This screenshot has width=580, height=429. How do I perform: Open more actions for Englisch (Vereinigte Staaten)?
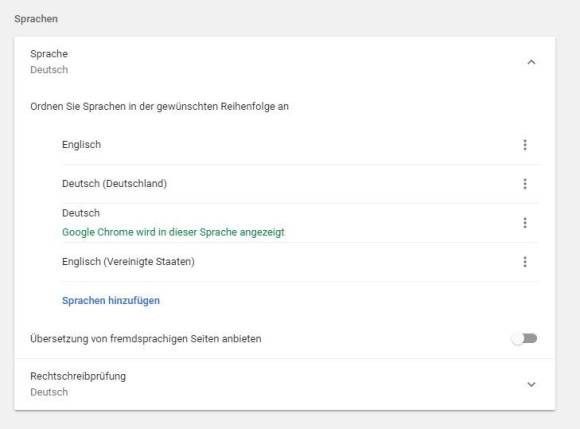click(x=525, y=262)
